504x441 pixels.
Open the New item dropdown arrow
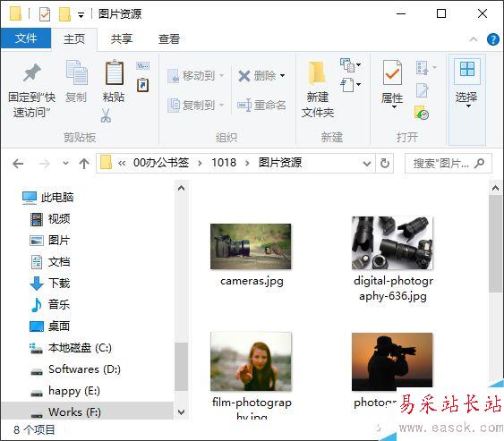[x=358, y=64]
